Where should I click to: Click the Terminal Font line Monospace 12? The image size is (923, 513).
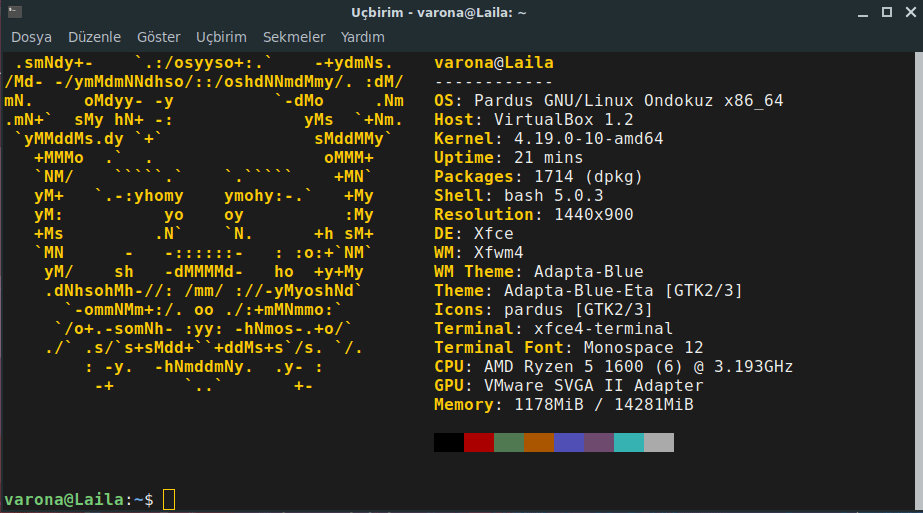[569, 347]
